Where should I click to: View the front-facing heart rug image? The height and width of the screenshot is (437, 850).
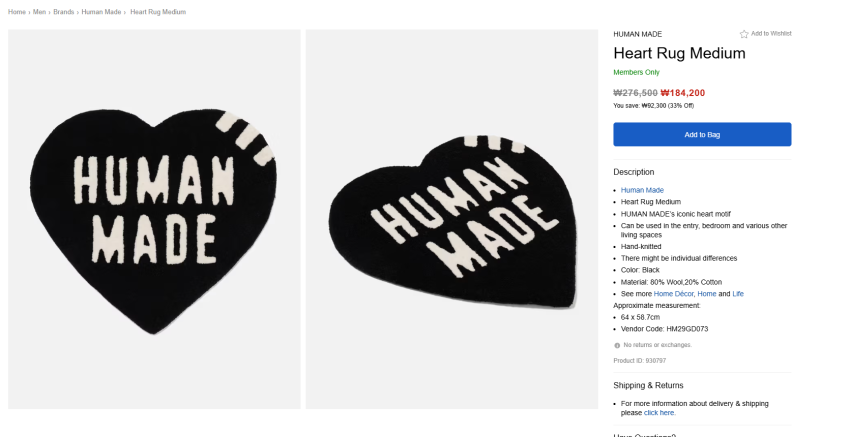coord(154,219)
